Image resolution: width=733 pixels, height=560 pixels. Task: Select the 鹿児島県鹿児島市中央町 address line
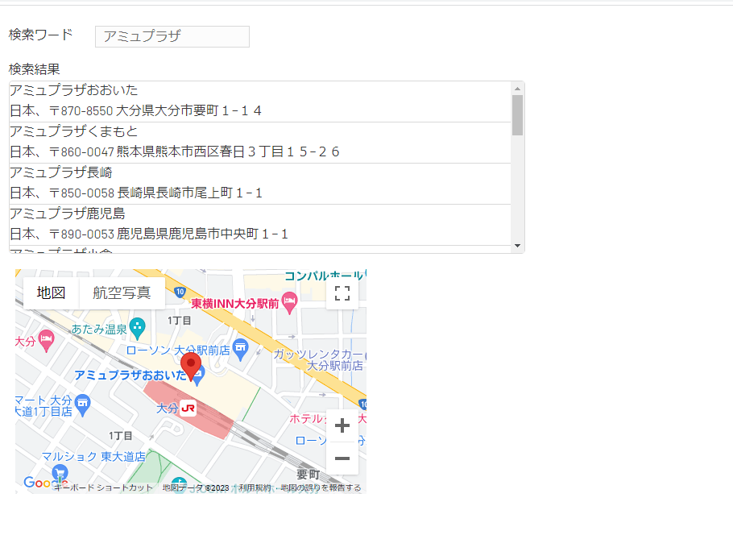tap(149, 234)
